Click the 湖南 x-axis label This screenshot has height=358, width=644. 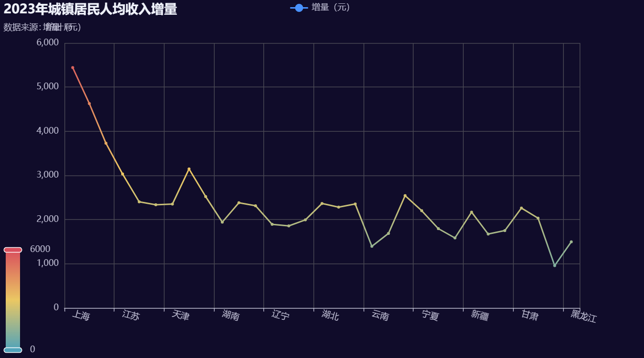[x=230, y=316]
